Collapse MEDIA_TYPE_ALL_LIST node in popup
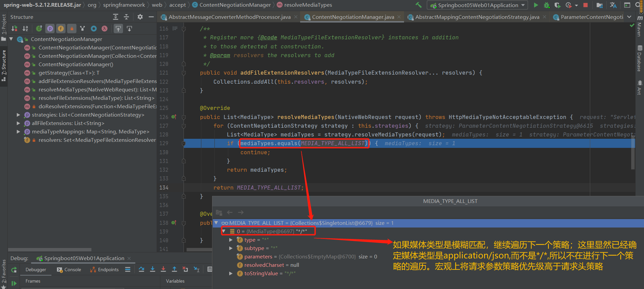 pyautogui.click(x=216, y=223)
